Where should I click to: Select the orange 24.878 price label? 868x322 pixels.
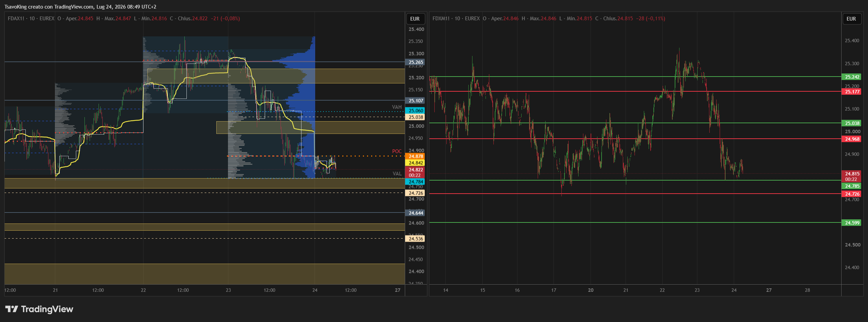[x=415, y=156]
